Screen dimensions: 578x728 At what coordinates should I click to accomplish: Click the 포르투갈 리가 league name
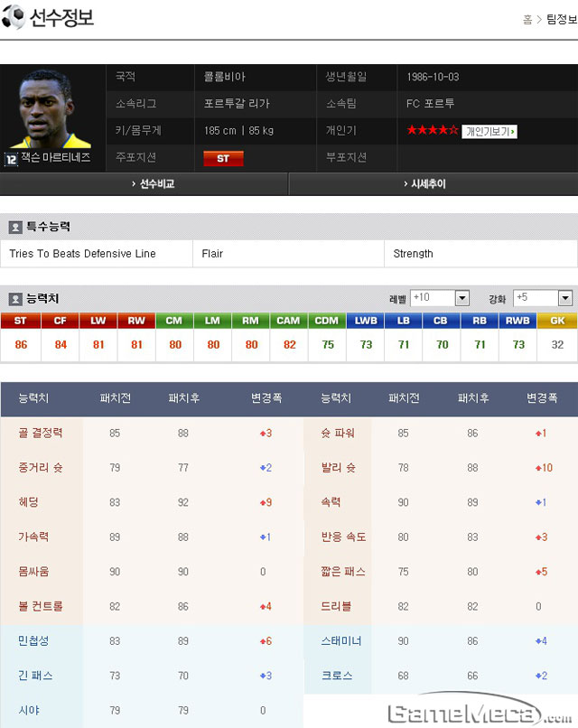pos(237,104)
